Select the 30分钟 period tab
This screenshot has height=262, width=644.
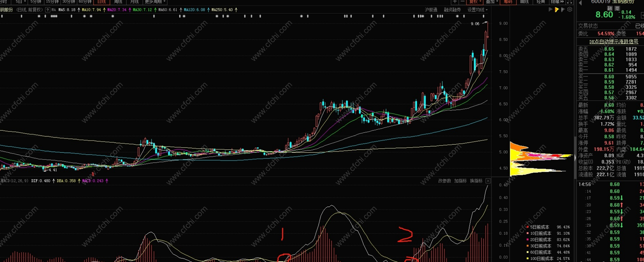pyautogui.click(x=69, y=2)
